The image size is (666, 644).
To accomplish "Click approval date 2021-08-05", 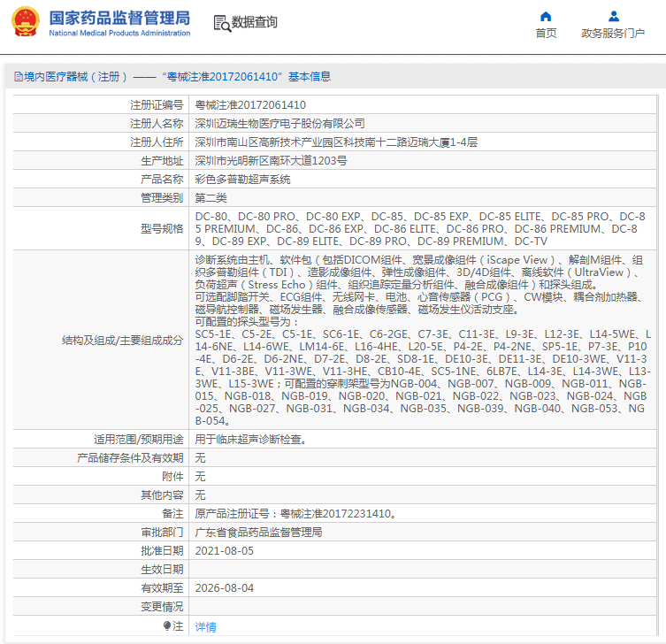I will [x=225, y=551].
